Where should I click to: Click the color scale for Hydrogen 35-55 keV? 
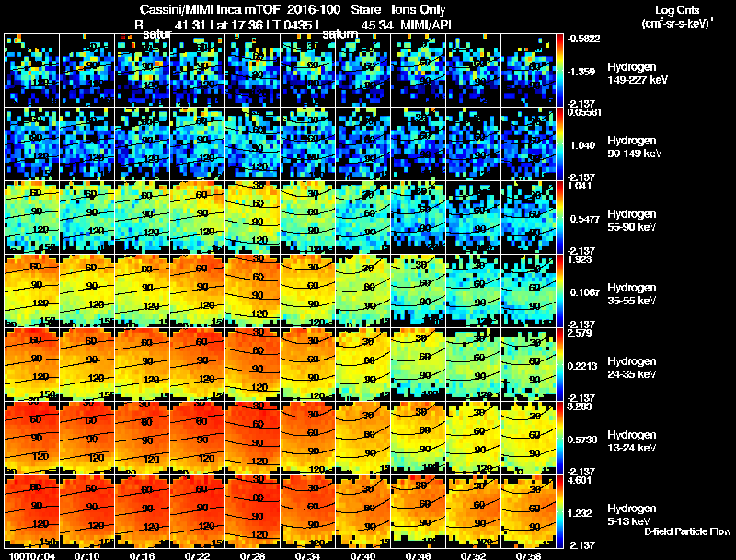(x=559, y=291)
